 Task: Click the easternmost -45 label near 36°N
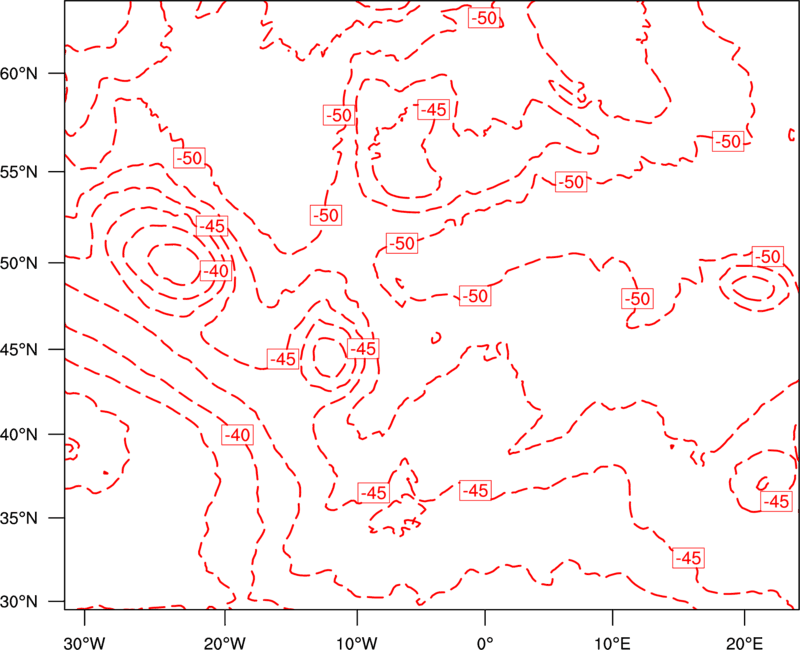tap(777, 501)
